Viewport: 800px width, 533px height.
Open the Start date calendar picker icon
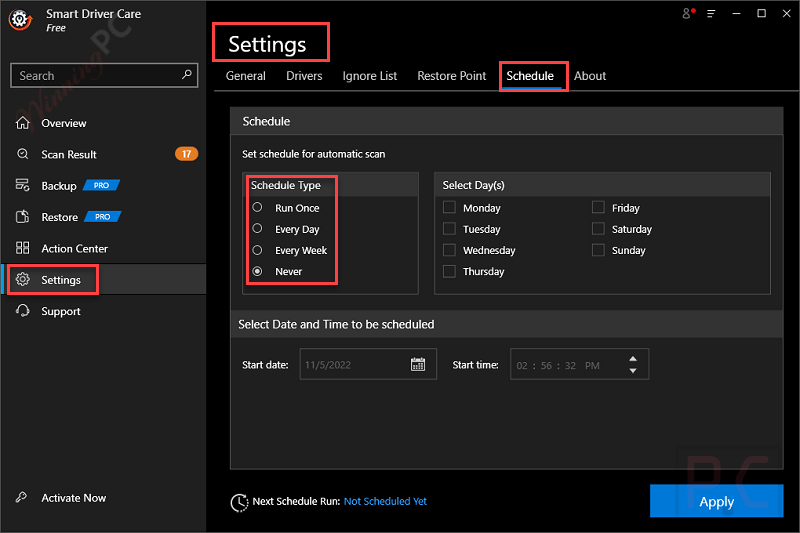(x=418, y=365)
